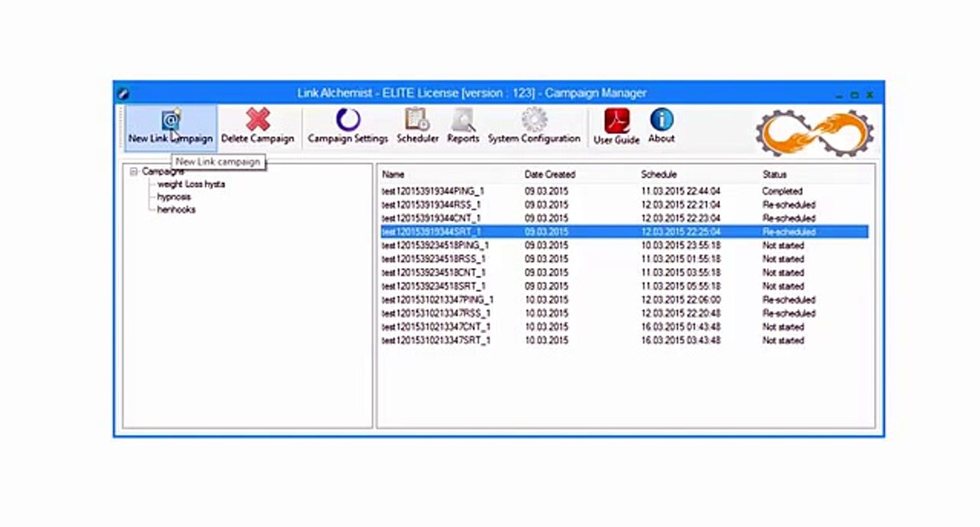This screenshot has height=527, width=980.
Task: Click schedule cell 11.03.2015 01:55:18
Action: [681, 259]
